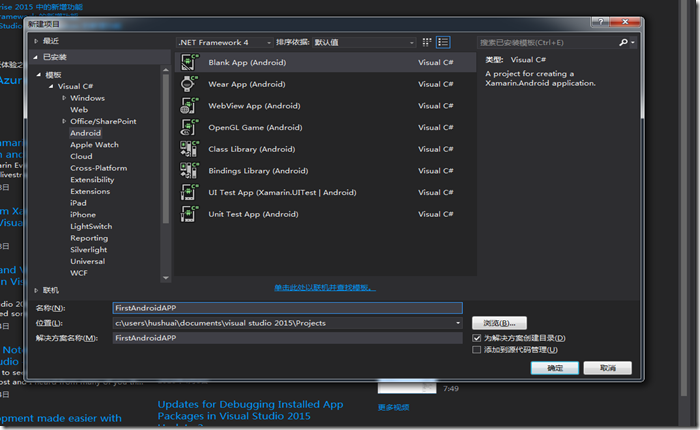700x430 pixels.
Task: Select the Wear App (Android) row text
Action: click(247, 84)
